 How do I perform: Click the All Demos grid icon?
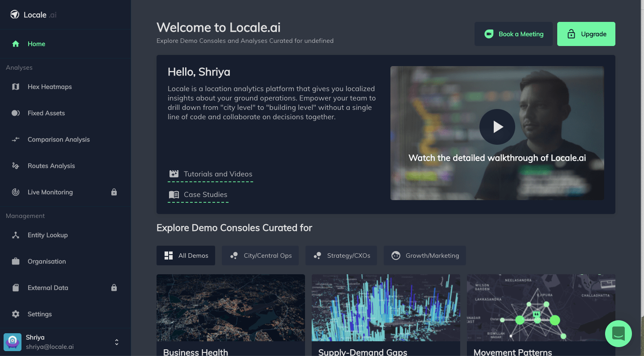coord(169,255)
